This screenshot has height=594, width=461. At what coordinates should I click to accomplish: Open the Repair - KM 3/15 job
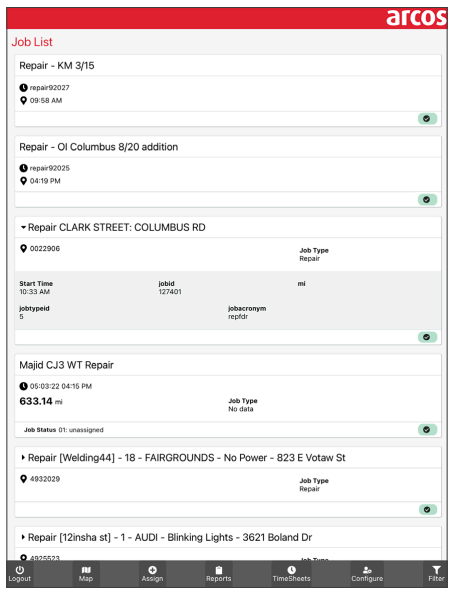(x=57, y=66)
